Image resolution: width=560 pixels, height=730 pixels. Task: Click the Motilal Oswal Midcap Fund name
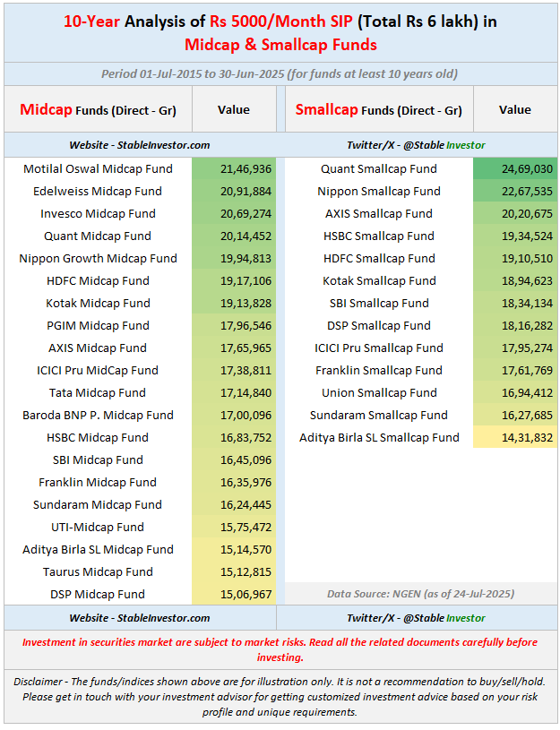point(98,168)
